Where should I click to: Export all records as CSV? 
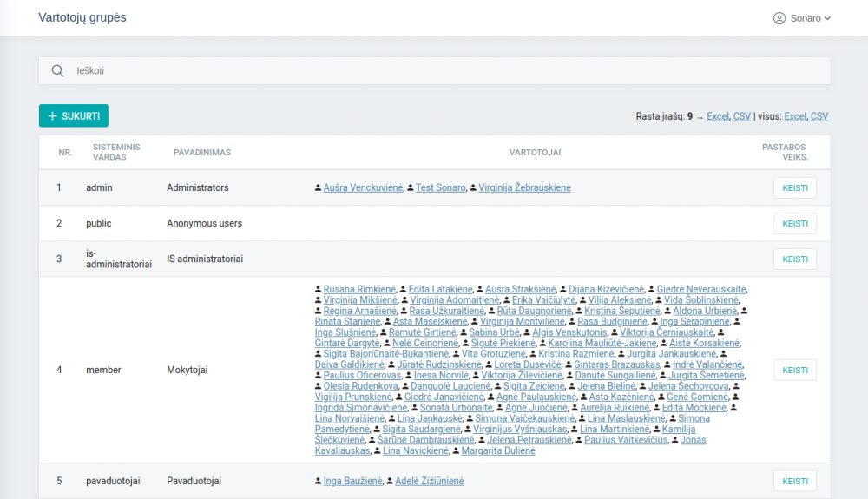tap(819, 116)
